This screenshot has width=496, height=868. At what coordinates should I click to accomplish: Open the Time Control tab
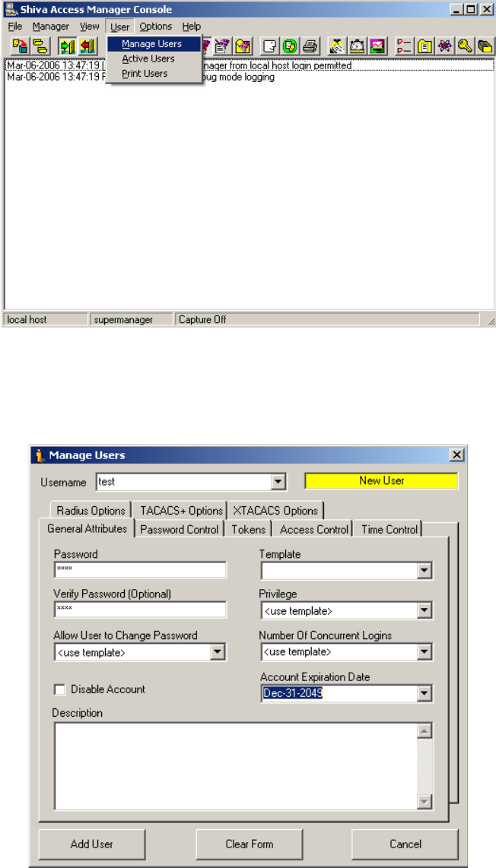389,530
